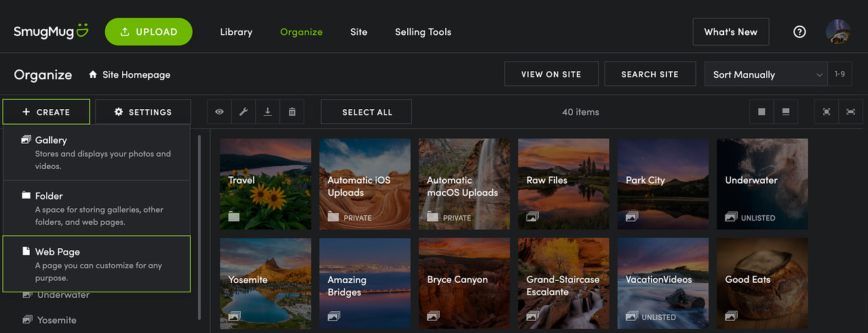Choose Gallery from Create menu

(96, 152)
